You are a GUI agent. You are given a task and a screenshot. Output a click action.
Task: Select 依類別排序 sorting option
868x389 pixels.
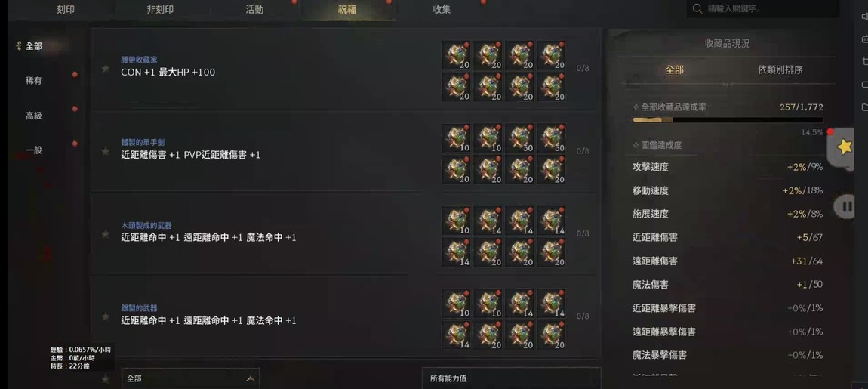click(780, 69)
